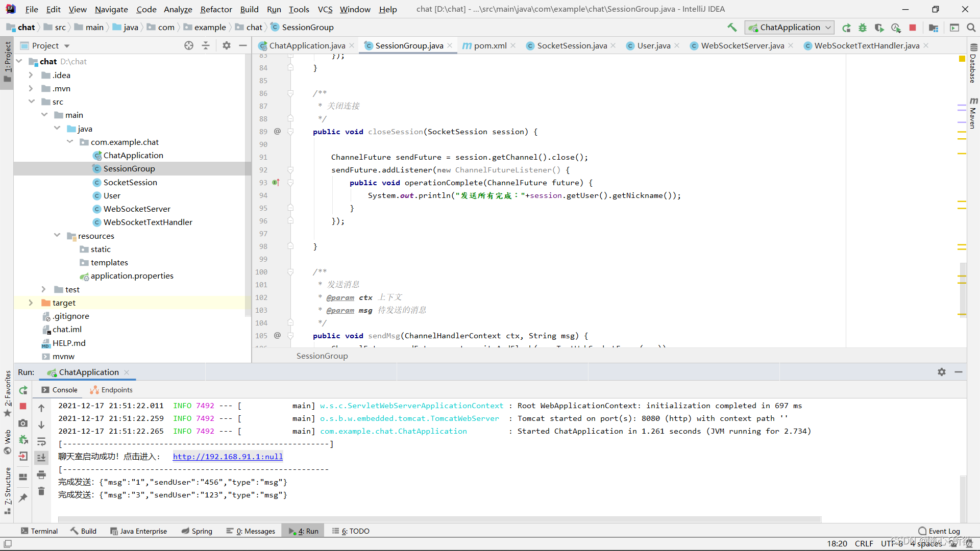Open Project panel settings gear

click(x=227, y=45)
